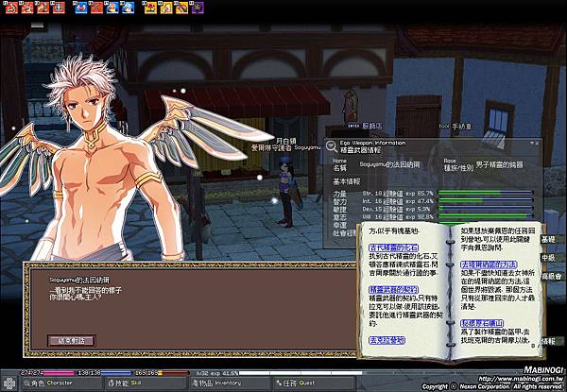
Task: Use the second red skill hotkey icon
Action: pos(27,8)
